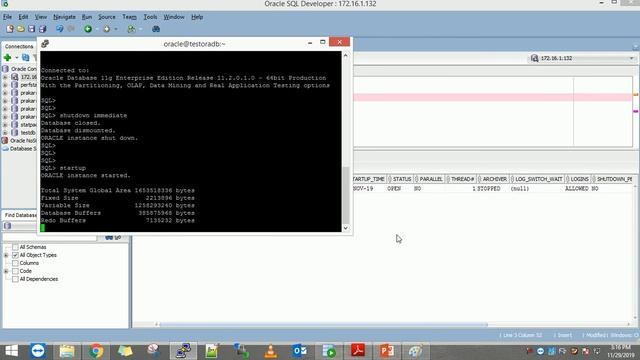Open Outlook from the taskbar

[299, 351]
